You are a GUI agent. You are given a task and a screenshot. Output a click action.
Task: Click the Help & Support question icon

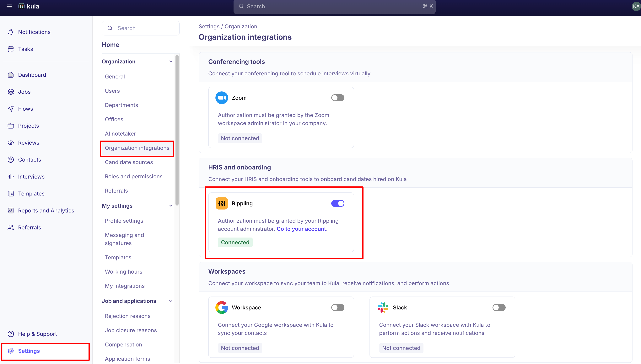pos(11,334)
